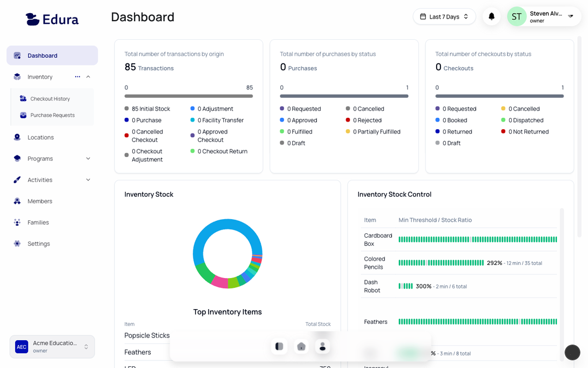Click the Settings gear icon
Screen dimensions: 588x368
point(18,243)
